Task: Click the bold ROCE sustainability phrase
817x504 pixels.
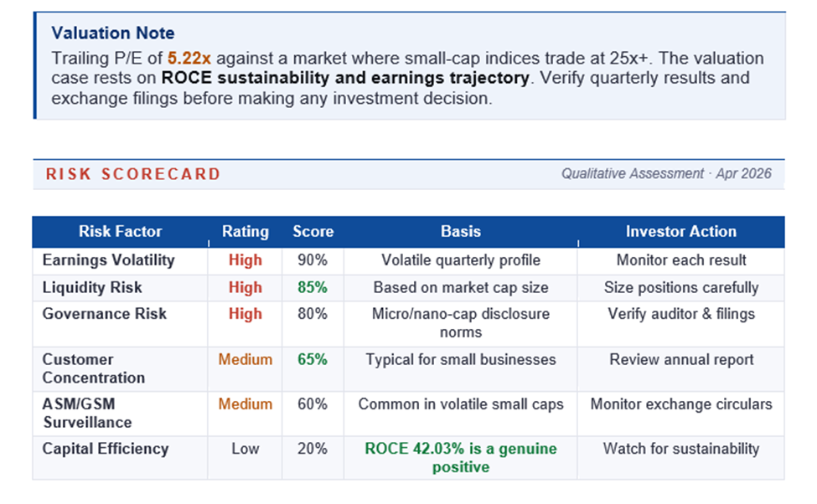Action: (x=345, y=78)
